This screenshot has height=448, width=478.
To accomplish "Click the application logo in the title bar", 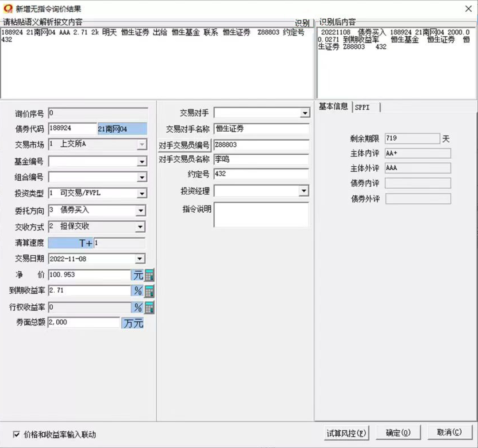I will (x=8, y=8).
